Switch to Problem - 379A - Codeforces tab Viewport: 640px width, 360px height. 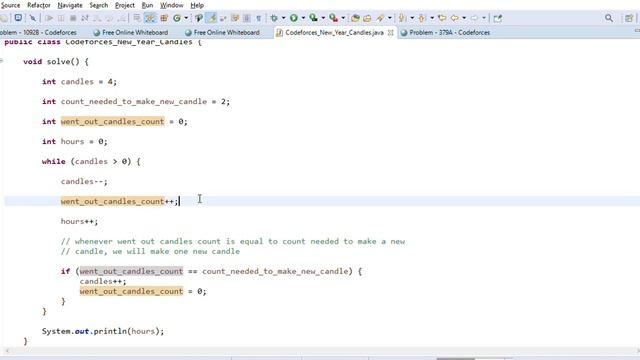445,32
